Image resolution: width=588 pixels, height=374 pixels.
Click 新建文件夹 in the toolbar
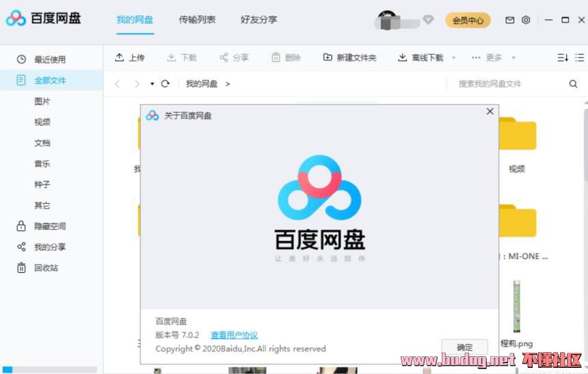pyautogui.click(x=349, y=57)
